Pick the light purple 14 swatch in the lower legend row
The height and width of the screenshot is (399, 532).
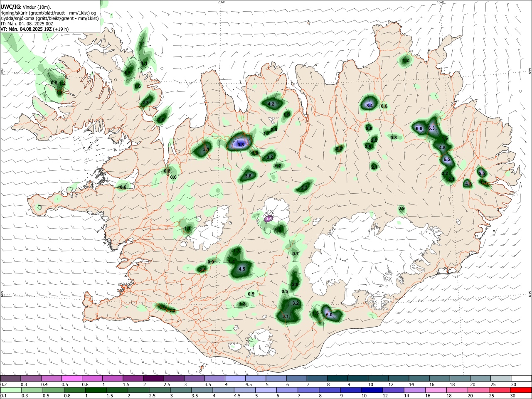pyautogui.click(x=415, y=390)
